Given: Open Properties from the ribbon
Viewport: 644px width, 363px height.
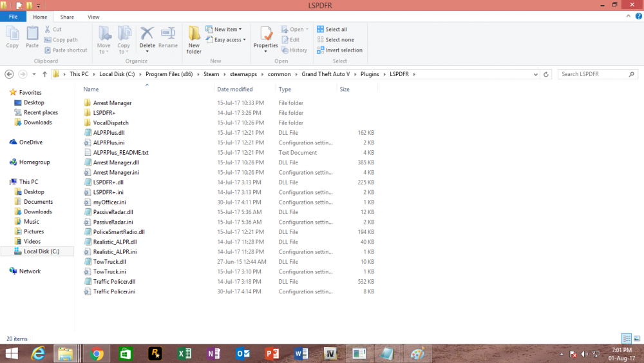Looking at the screenshot, I should [x=266, y=38].
